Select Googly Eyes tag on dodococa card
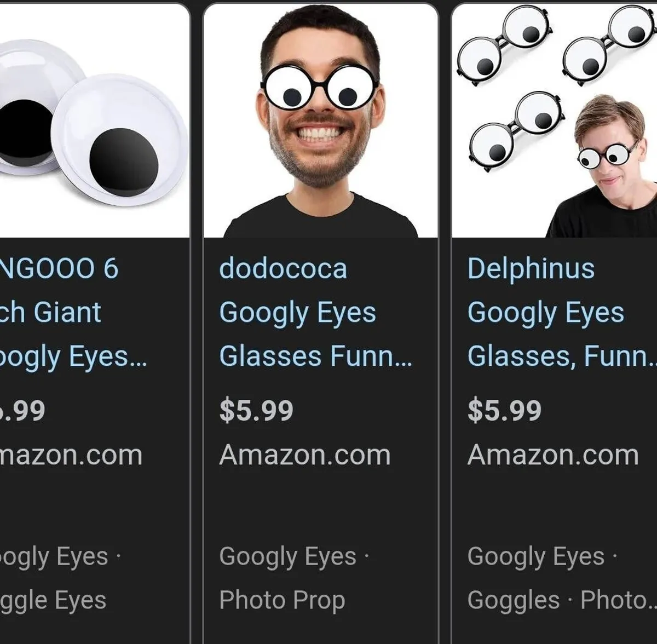 [287, 556]
